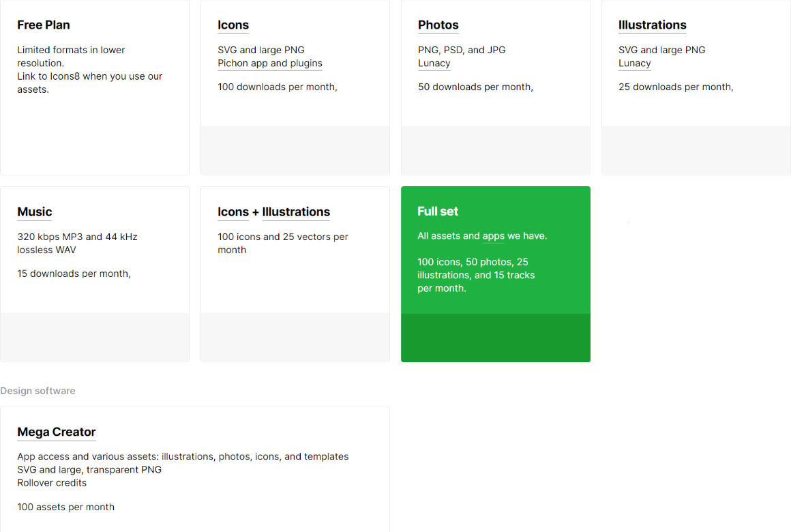Open the Mega Creator heading link
Image resolution: width=791 pixels, height=532 pixels.
pyautogui.click(x=57, y=432)
